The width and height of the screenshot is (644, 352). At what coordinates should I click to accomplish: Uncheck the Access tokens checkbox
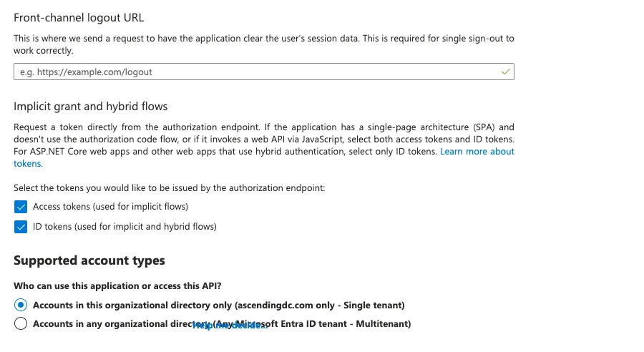tap(21, 207)
